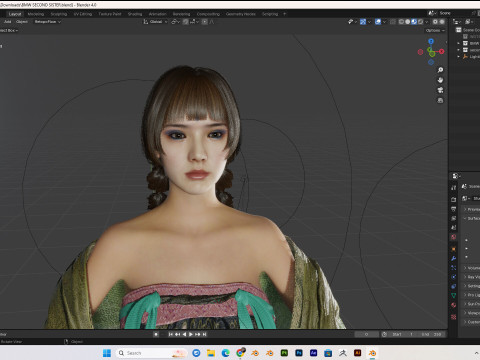
Task: Open the Object Data green triangle icon
Action: 454,296
